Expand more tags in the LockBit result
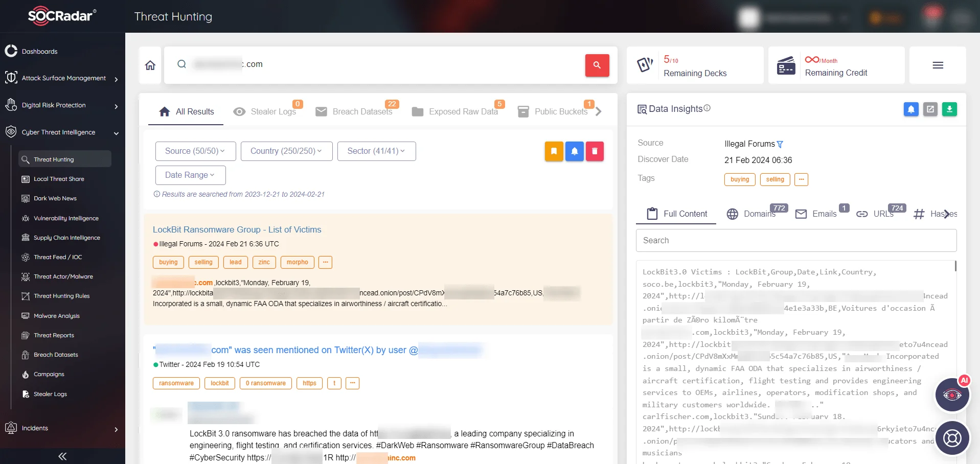The image size is (980, 464). coord(325,262)
